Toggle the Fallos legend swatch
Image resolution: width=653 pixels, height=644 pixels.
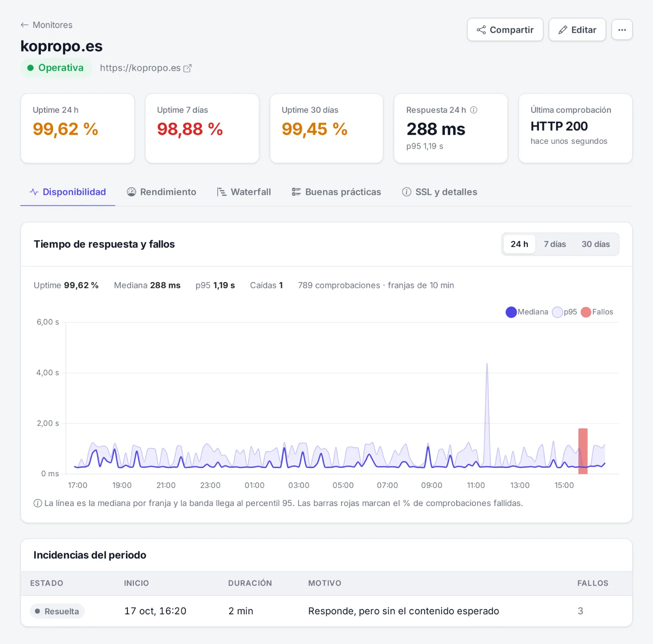[x=586, y=312]
